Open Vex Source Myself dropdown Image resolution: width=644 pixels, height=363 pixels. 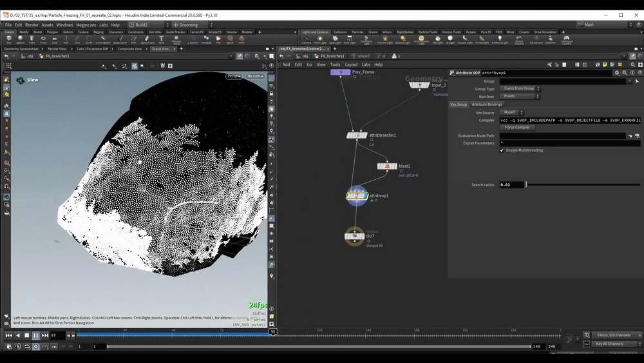(512, 112)
